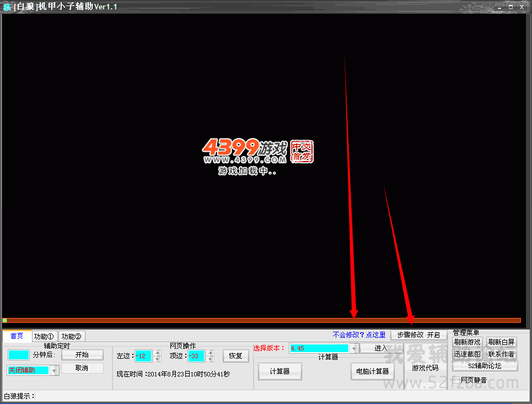Click the app icon in the title bar

pyautogui.click(x=7, y=7)
